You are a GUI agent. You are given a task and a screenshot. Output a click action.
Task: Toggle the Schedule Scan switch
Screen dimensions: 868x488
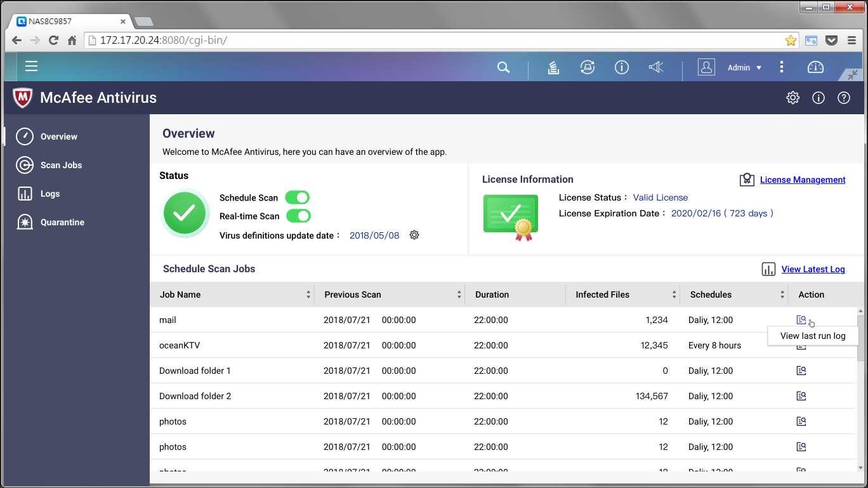coord(297,197)
